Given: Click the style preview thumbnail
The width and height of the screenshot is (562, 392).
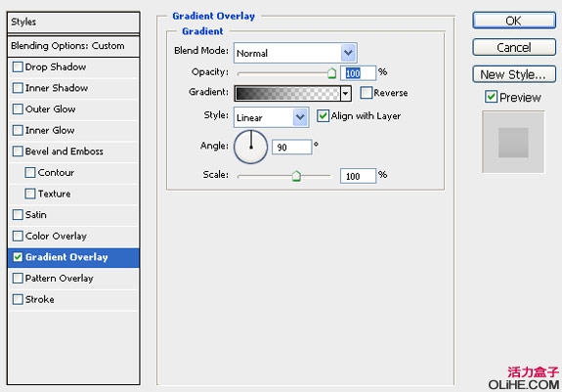Looking at the screenshot, I should 513,143.
